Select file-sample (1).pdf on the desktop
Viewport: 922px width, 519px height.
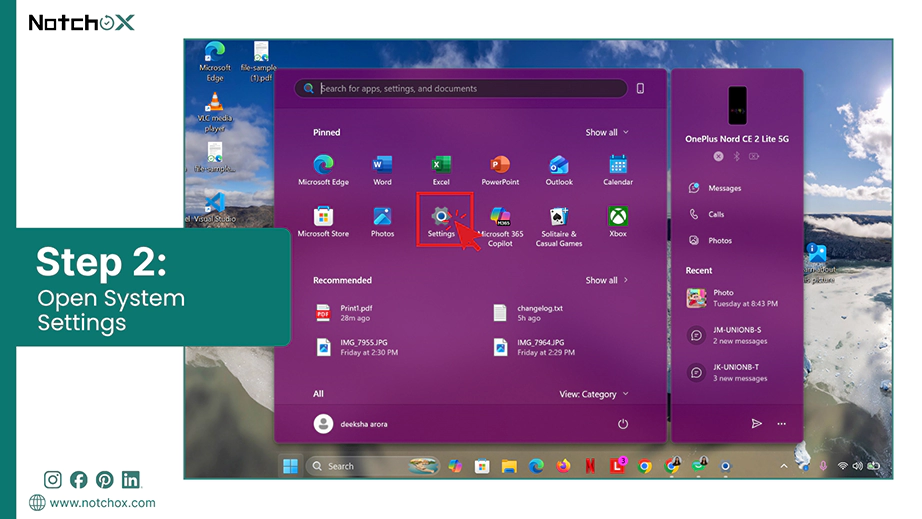[259, 61]
